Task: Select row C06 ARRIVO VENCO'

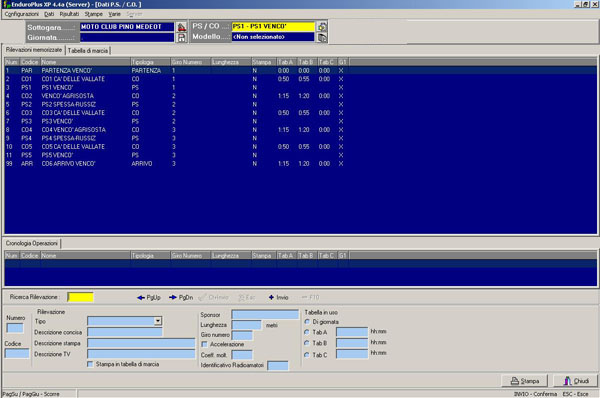Action: [300, 163]
